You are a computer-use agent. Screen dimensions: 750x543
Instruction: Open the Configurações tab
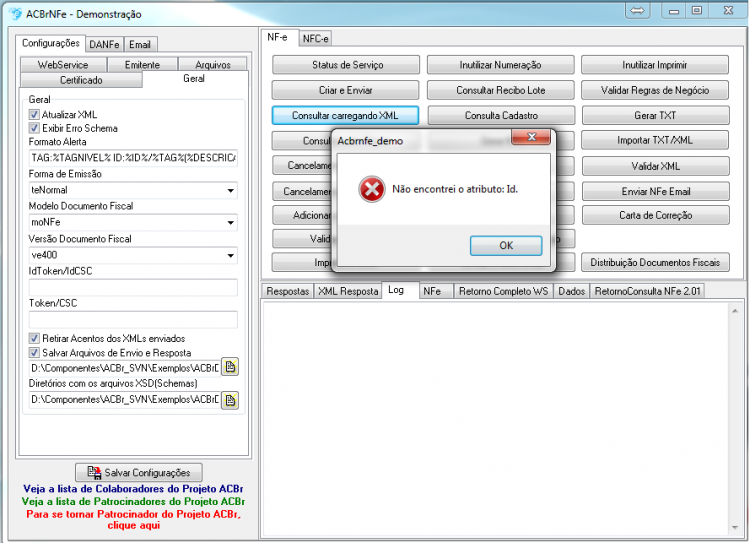(51, 43)
